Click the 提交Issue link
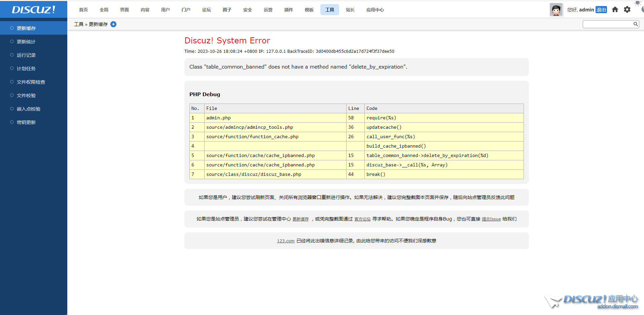Viewport: 644px width, 315px height. click(x=491, y=219)
